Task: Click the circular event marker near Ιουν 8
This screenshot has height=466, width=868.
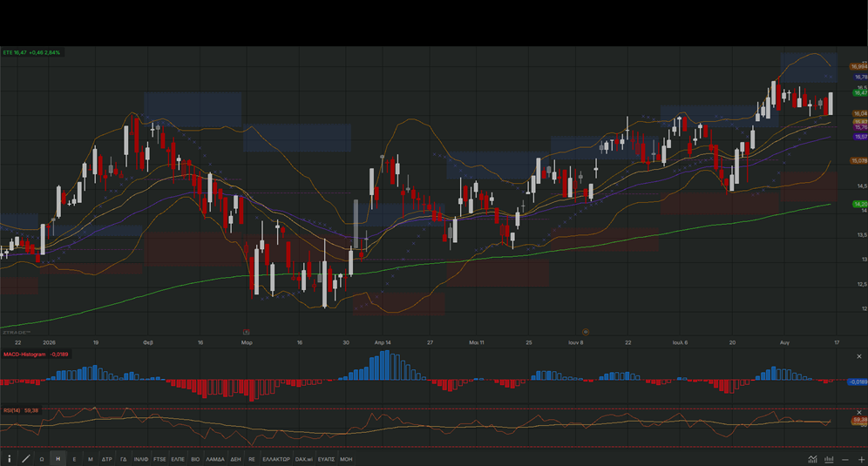Action: pyautogui.click(x=585, y=332)
